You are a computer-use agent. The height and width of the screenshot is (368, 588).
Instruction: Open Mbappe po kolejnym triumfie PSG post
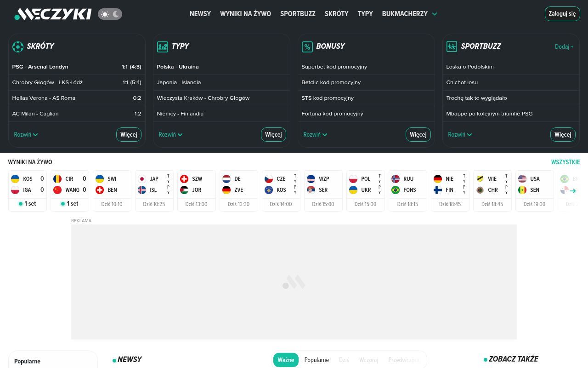tap(511, 114)
